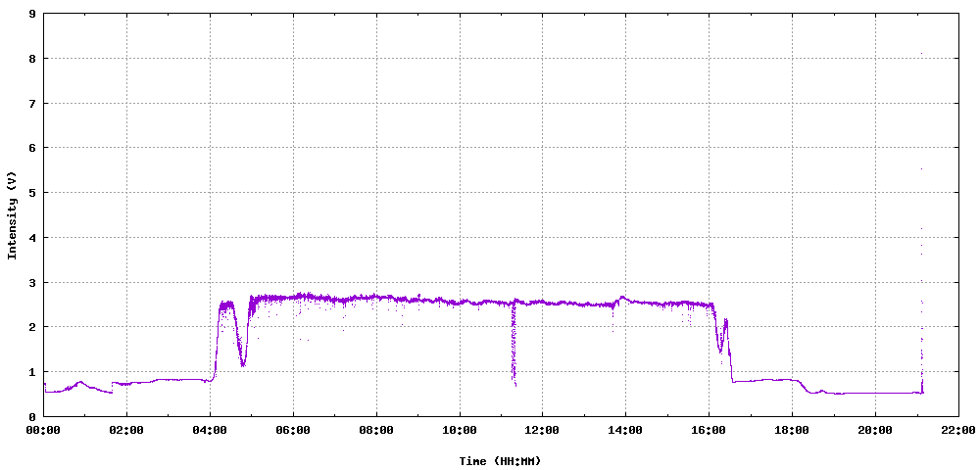This screenshot has height=470, width=980.
Task: Click the x-axis label 06:00
Action: pos(294,431)
